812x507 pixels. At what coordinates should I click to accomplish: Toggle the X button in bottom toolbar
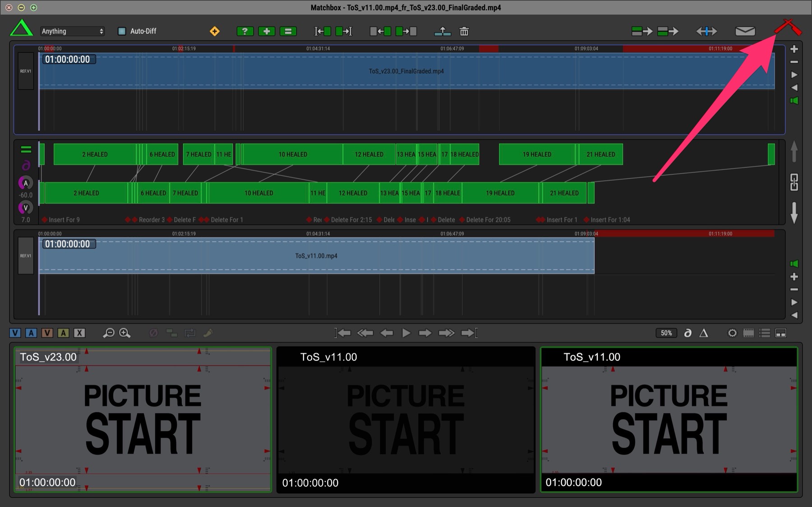[79, 333]
